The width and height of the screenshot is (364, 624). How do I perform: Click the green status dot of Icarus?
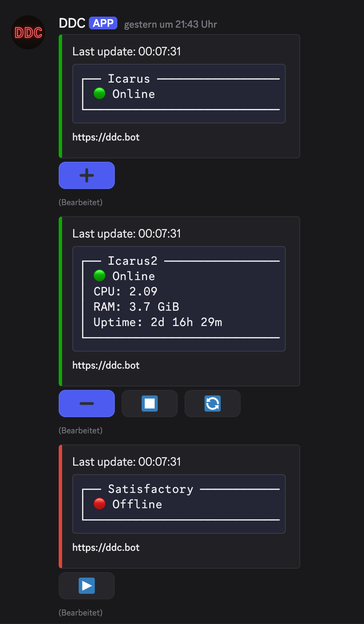100,93
